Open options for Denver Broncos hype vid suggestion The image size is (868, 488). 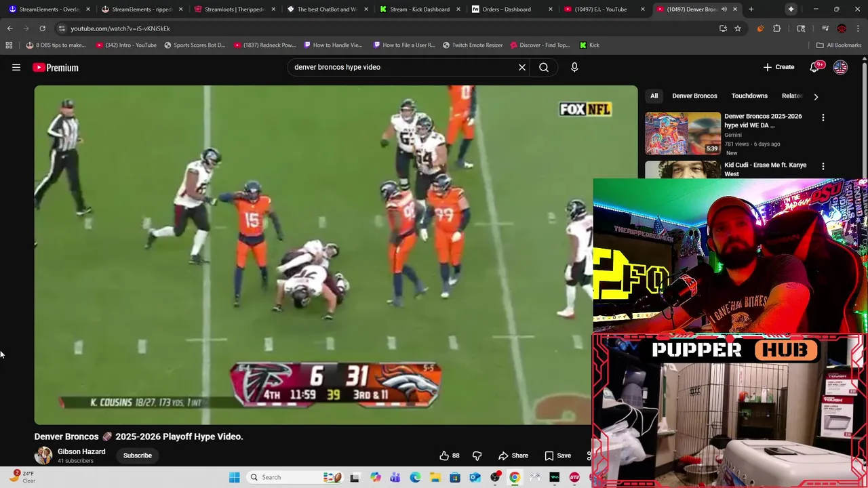pyautogui.click(x=823, y=117)
